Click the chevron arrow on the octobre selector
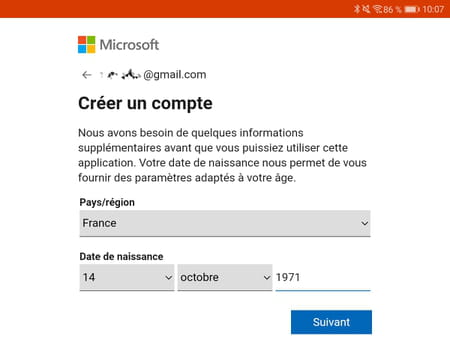This screenshot has width=450, height=360. (267, 277)
